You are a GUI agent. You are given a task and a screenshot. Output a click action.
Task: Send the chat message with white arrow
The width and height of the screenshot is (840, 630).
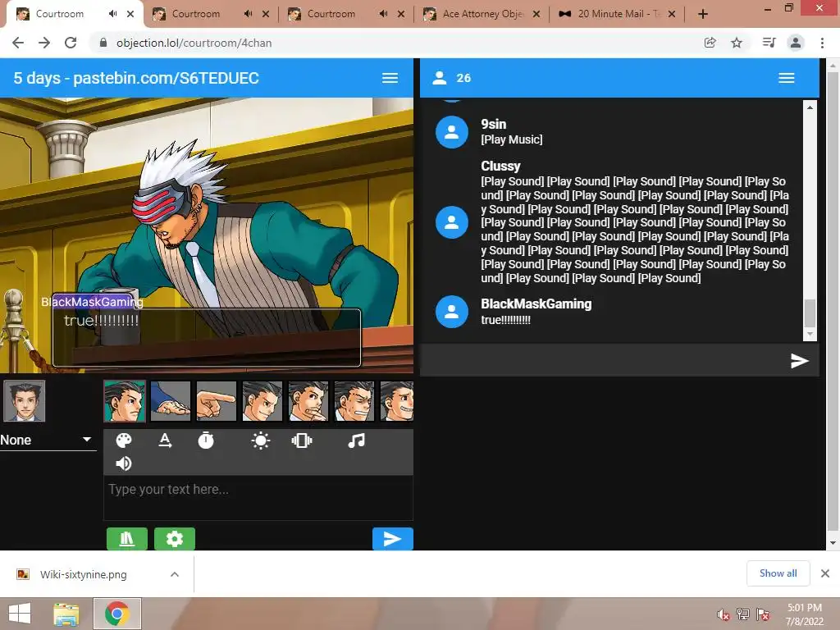click(x=799, y=361)
